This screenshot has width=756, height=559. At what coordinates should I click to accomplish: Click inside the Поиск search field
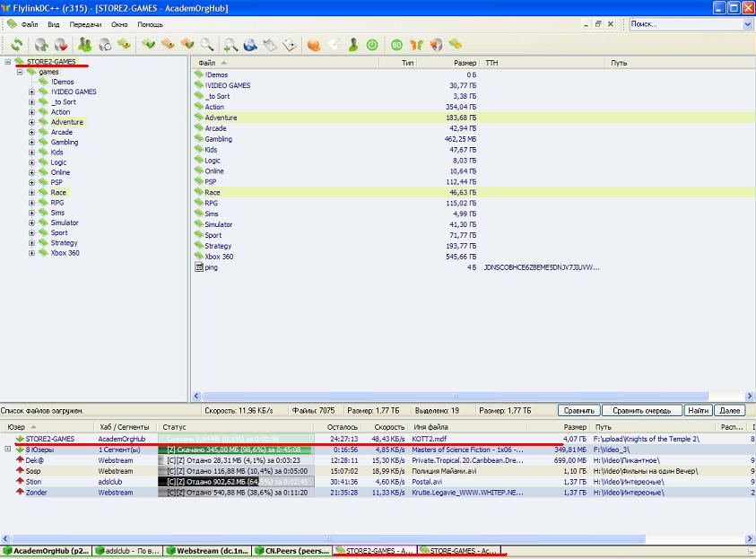[687, 24]
